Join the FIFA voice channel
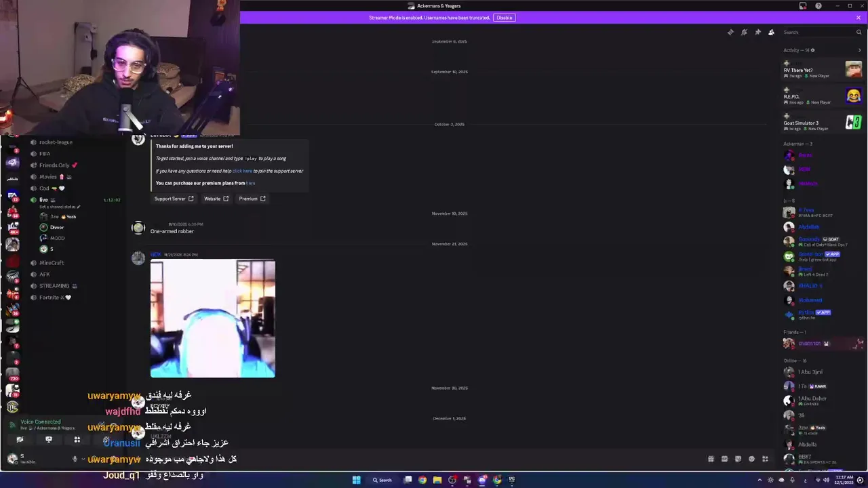 73,154
